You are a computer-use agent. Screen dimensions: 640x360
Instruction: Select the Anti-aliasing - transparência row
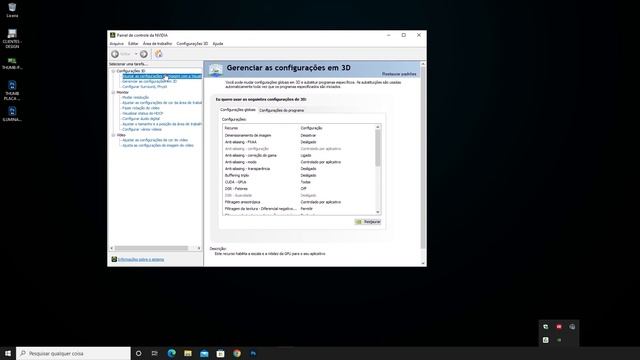pos(299,169)
